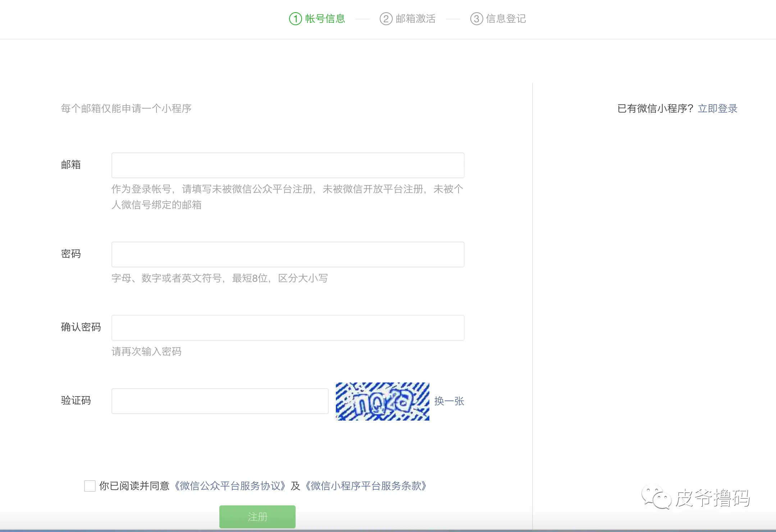Click the text 每个邮箱仅能申请一个小程序

pyautogui.click(x=126, y=109)
